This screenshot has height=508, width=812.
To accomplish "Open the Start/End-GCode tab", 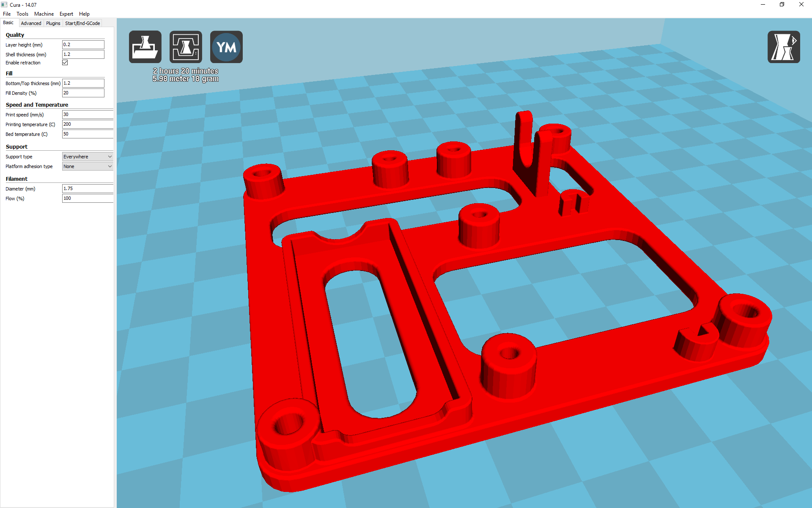I will [x=82, y=23].
